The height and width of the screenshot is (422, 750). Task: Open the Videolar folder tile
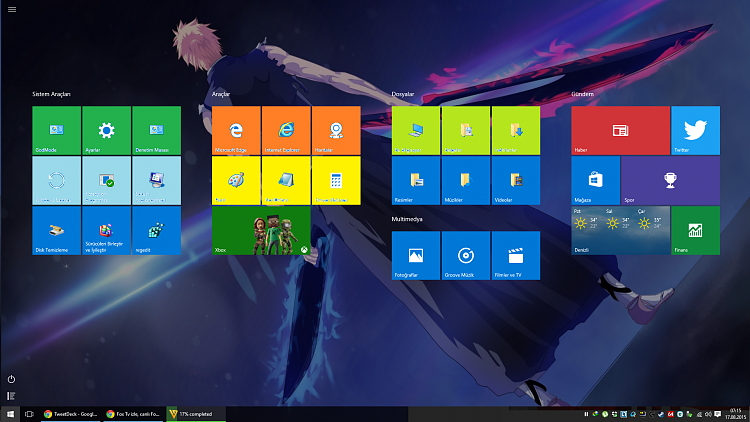(x=516, y=180)
